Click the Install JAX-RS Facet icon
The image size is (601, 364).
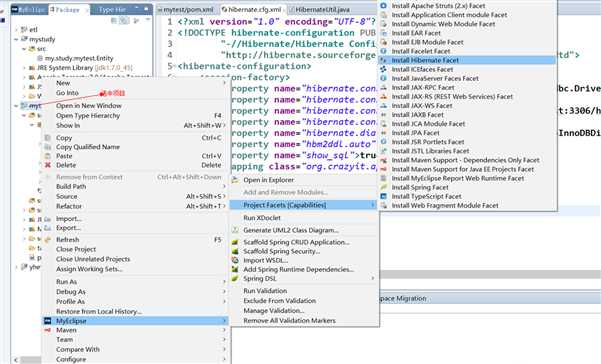click(383, 97)
